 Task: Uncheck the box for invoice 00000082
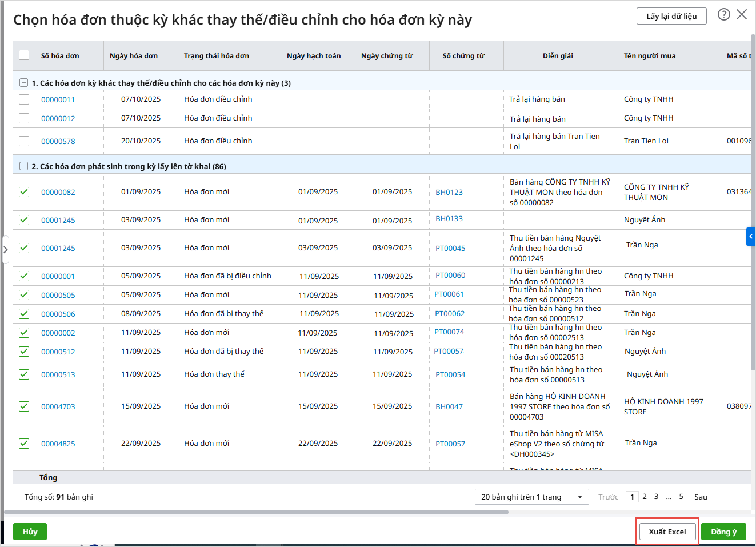click(x=24, y=192)
